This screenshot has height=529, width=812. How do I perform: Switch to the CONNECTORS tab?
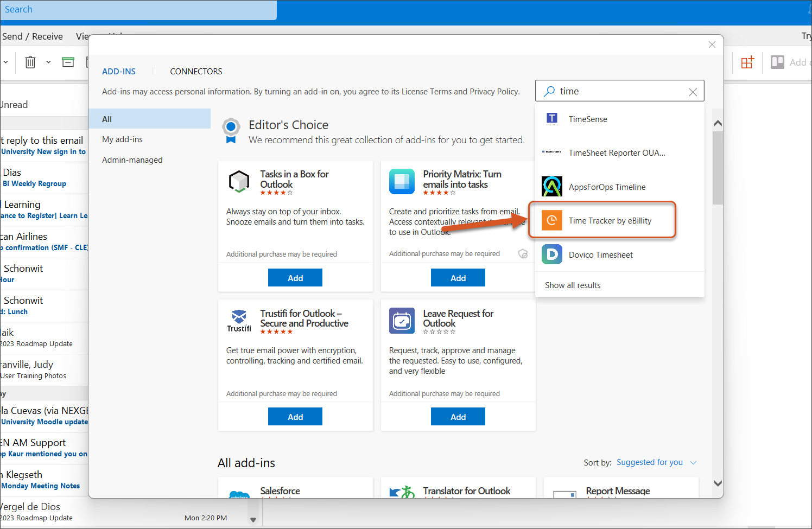tap(196, 71)
